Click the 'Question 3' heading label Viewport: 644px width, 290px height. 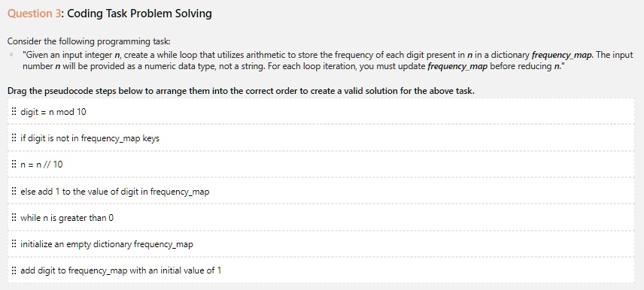(34, 14)
